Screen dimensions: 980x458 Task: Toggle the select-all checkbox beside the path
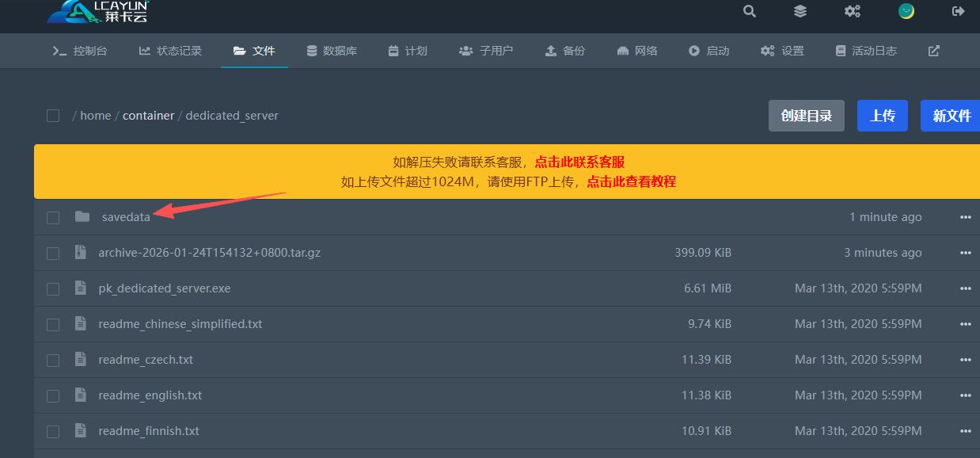pyautogui.click(x=53, y=116)
